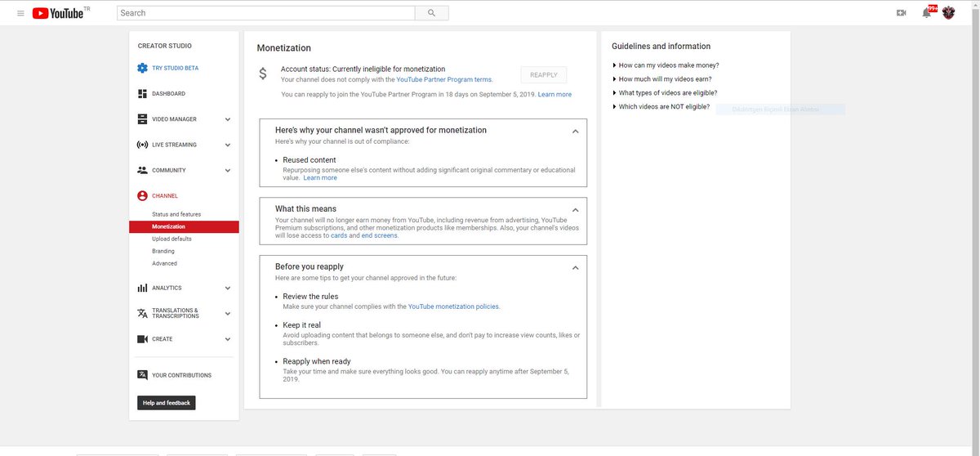
Task: Click the YouTube logo
Action: point(59,13)
